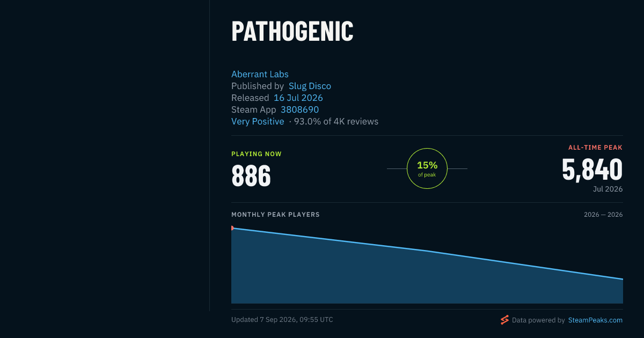Click the Jul 2026 peak date label

coord(608,189)
